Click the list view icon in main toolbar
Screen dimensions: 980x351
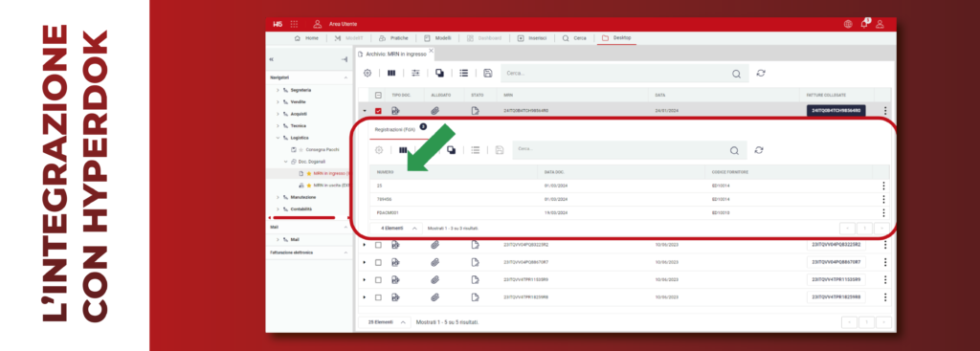point(464,73)
